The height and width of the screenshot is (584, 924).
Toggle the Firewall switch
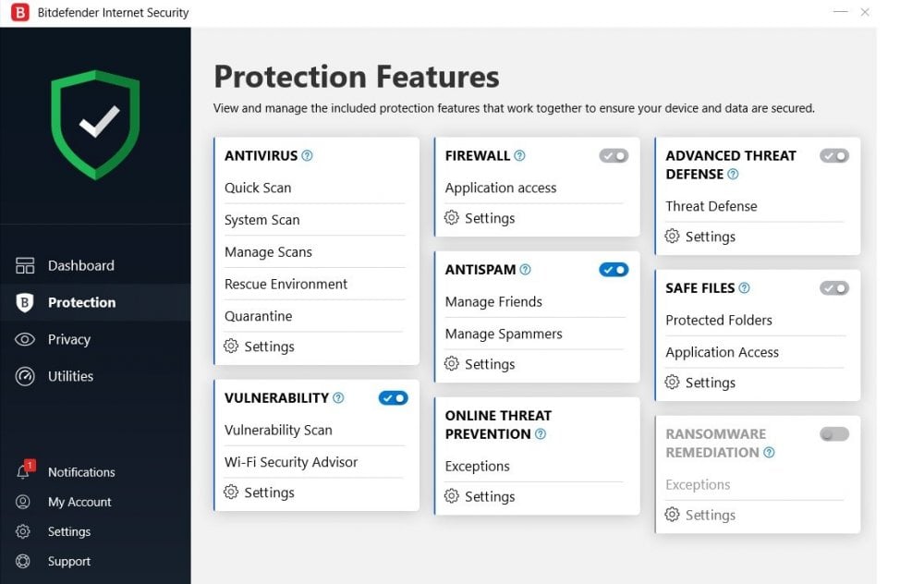(614, 156)
